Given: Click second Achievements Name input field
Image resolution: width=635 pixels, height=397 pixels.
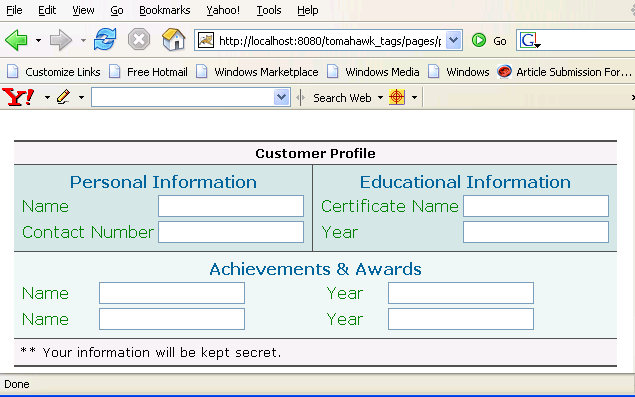Looking at the screenshot, I should (x=172, y=319).
